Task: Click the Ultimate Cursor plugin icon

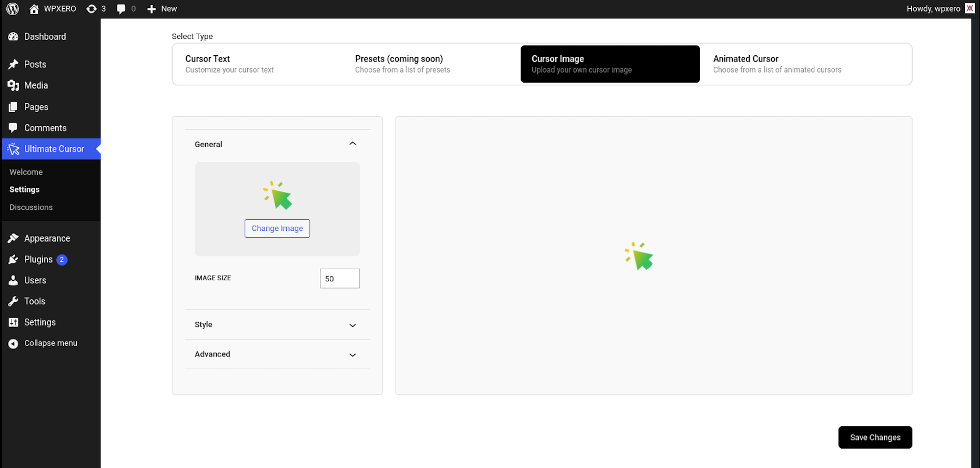Action: [x=14, y=149]
